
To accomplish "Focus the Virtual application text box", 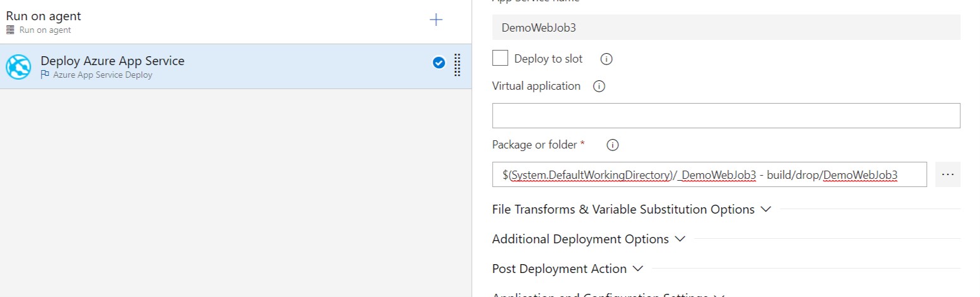I will coord(726,116).
